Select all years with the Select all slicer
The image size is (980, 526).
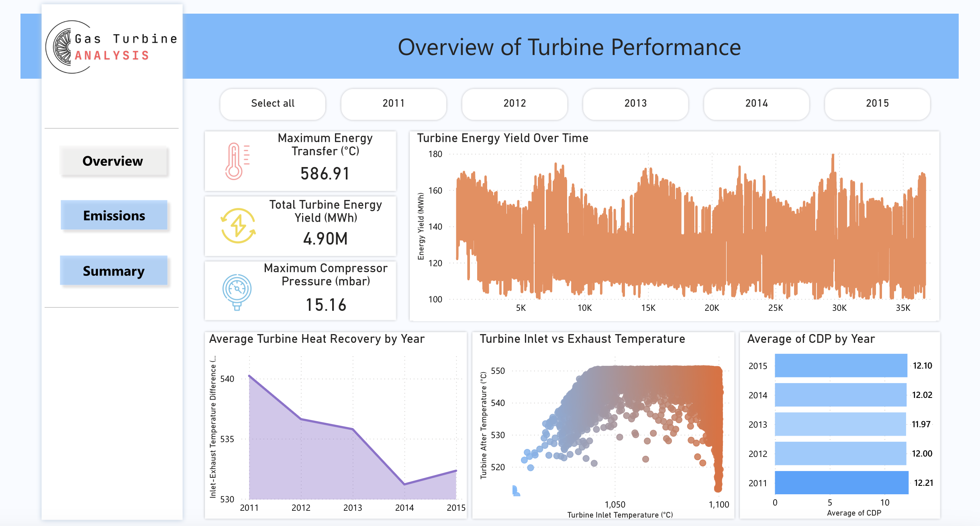point(272,104)
